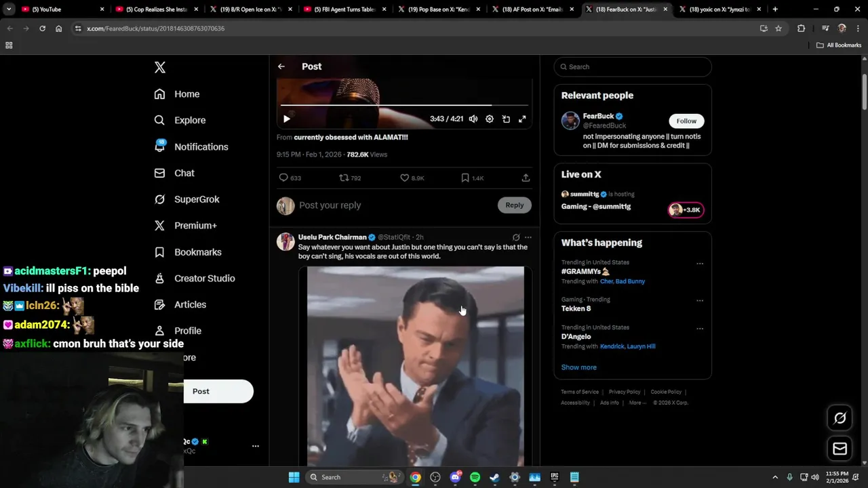The height and width of the screenshot is (488, 868).
Task: Open more options for #GRAMMYs trend
Action: pos(700,264)
